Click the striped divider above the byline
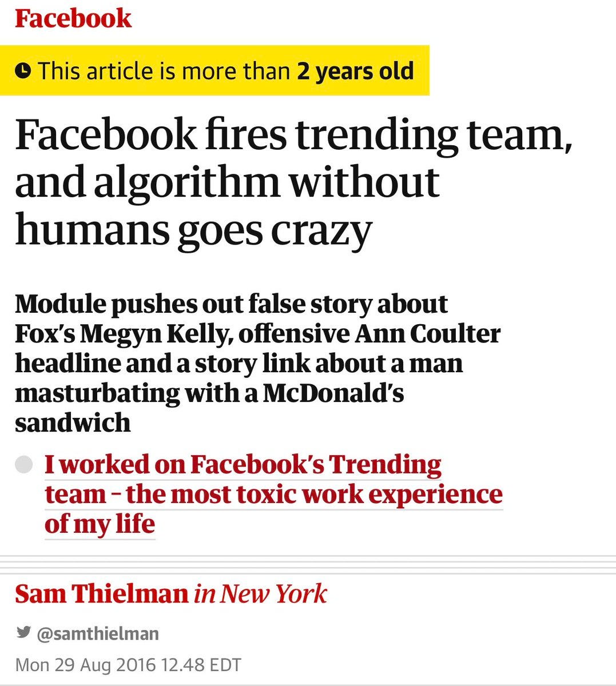Viewport: 616px width, 686px height. point(308,565)
